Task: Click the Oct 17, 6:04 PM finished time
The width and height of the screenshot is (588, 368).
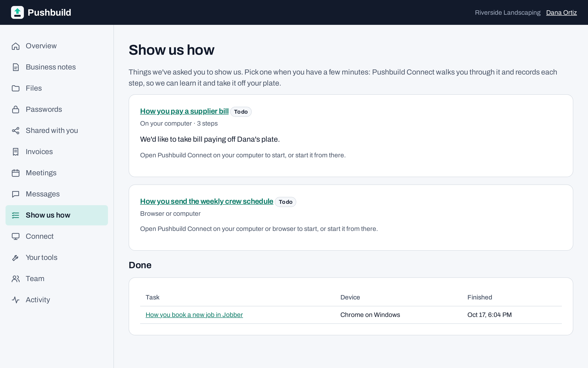Action: (x=489, y=315)
